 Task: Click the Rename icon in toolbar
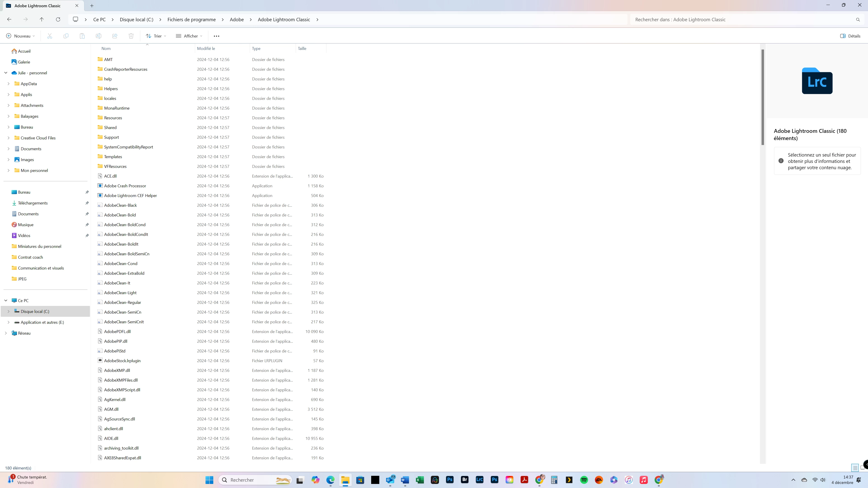(98, 36)
